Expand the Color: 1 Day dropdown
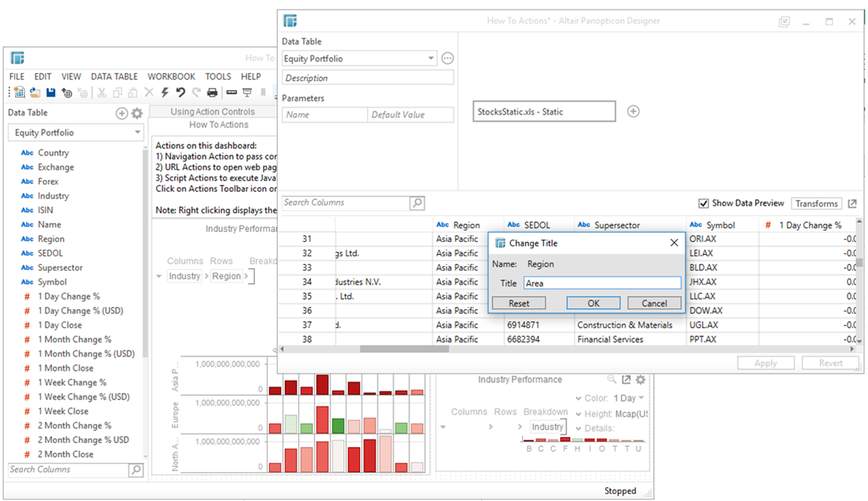 [641, 398]
